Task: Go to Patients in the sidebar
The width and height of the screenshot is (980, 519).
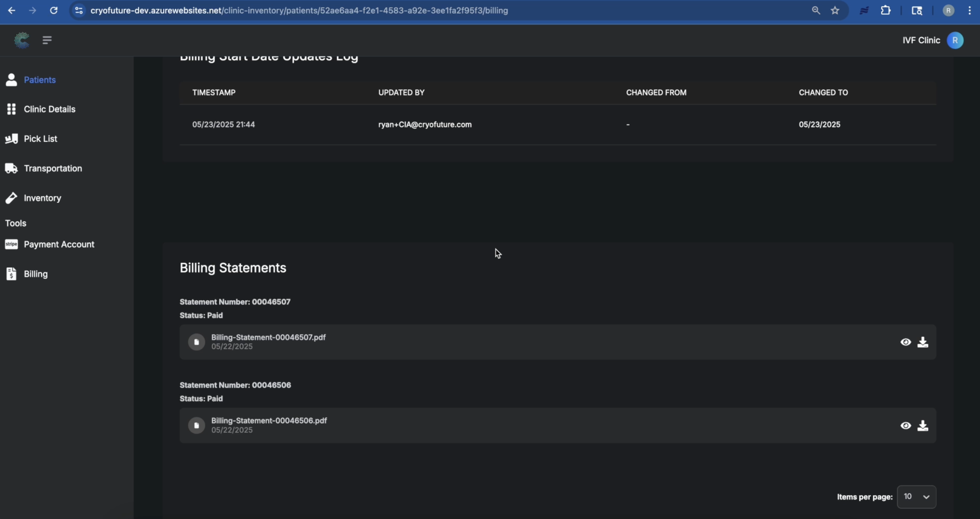Action: coord(40,79)
